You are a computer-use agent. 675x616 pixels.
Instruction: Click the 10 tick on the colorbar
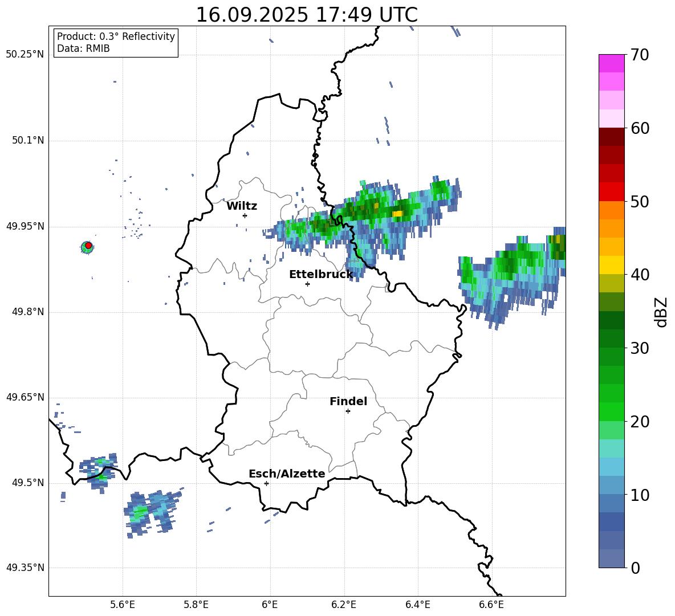click(640, 495)
